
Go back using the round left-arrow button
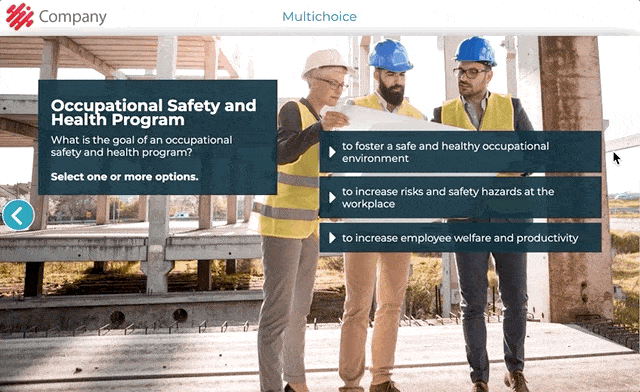pyautogui.click(x=18, y=215)
